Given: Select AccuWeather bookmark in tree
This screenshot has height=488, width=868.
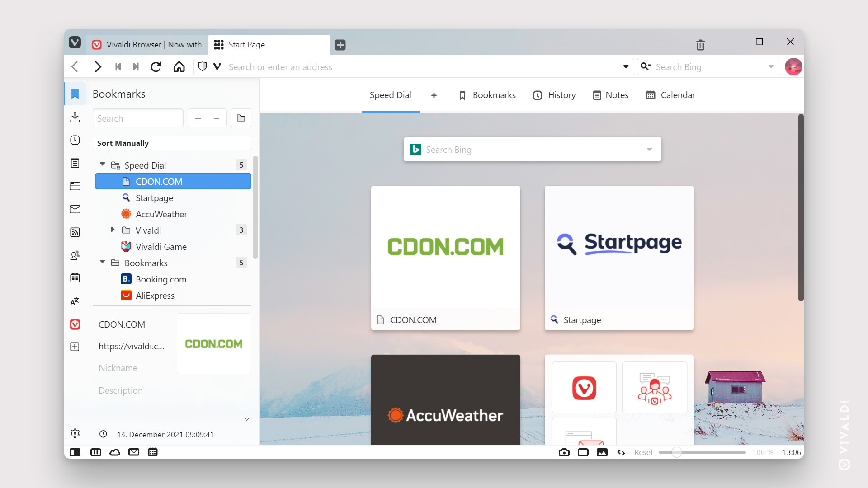Looking at the screenshot, I should pos(173,214).
